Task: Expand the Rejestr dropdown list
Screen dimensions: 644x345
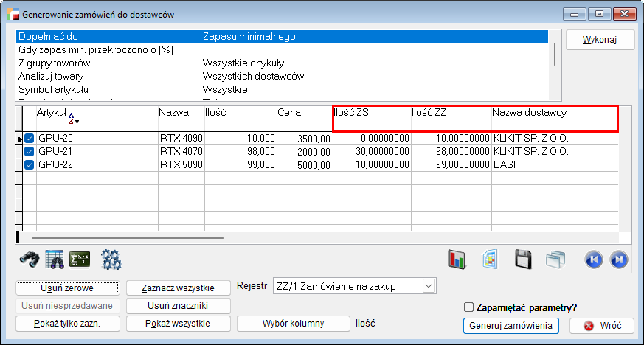Action: (428, 286)
